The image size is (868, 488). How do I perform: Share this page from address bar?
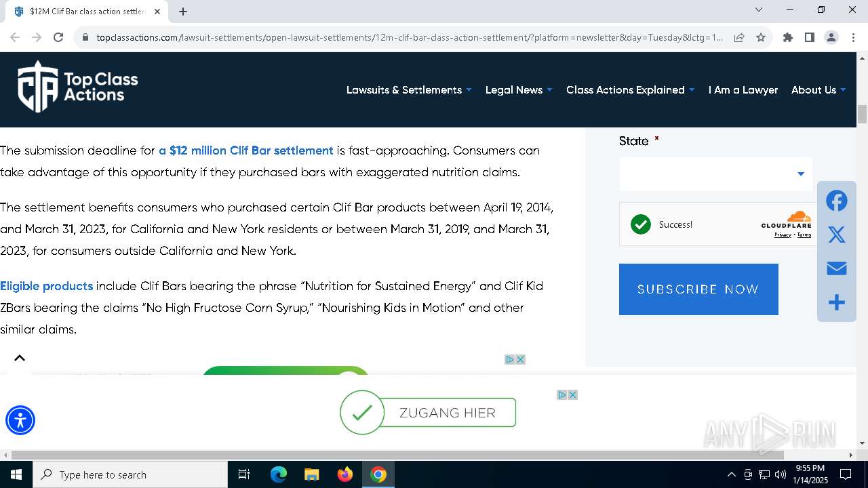pyautogui.click(x=739, y=37)
